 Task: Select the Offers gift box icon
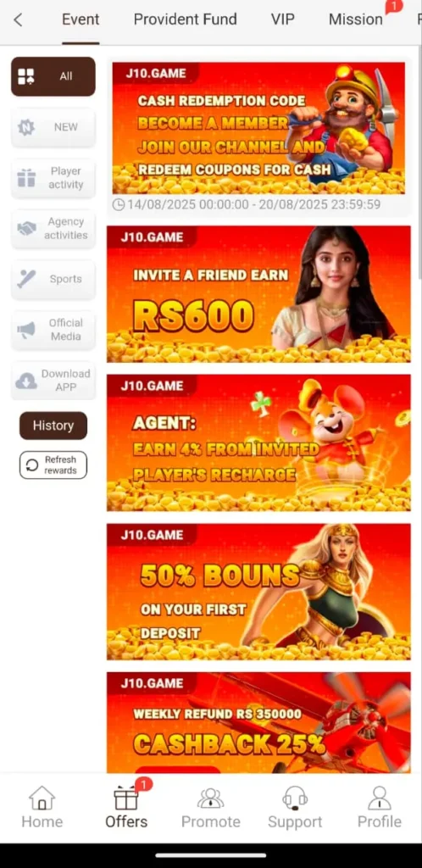pyautogui.click(x=126, y=798)
